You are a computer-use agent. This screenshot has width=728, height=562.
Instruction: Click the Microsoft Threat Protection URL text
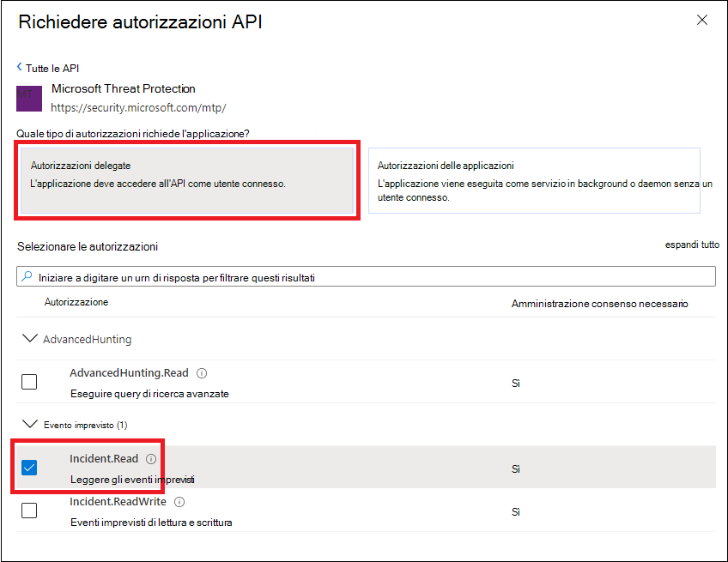click(138, 107)
